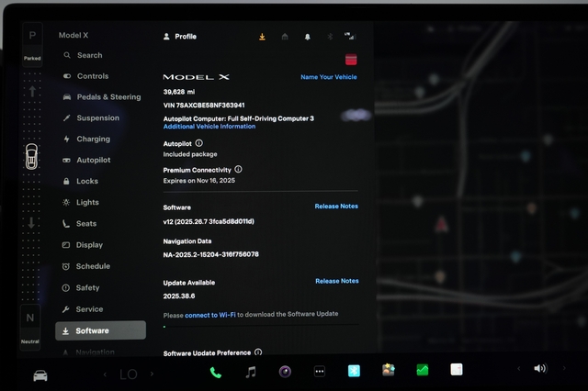Image resolution: width=588 pixels, height=391 pixels.
Task: Open the Navigation settings
Action: (x=88, y=352)
